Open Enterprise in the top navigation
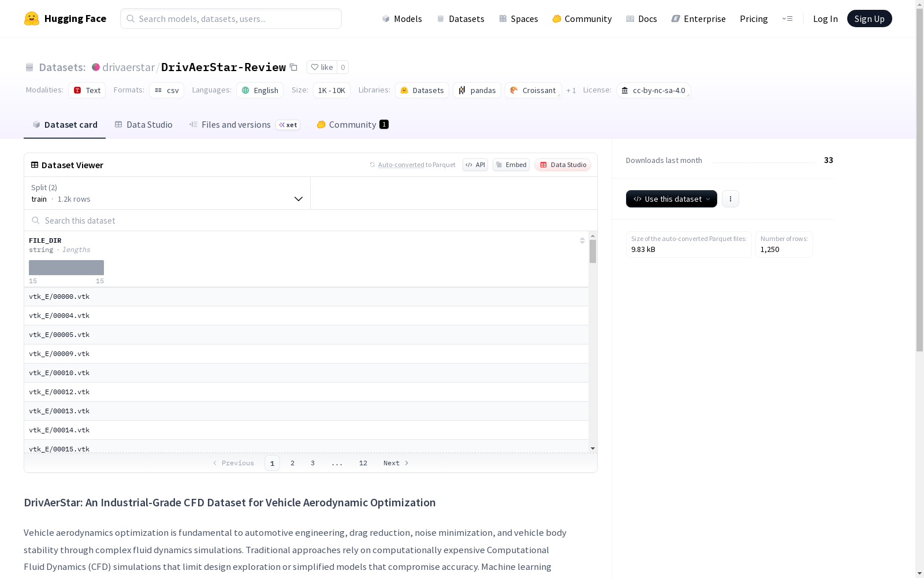This screenshot has height=578, width=924. pyautogui.click(x=699, y=18)
